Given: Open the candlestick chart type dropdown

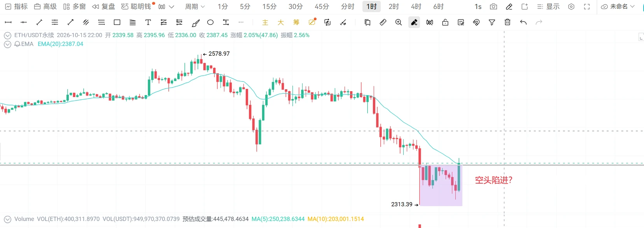Looking at the screenshot, I should point(166,7).
